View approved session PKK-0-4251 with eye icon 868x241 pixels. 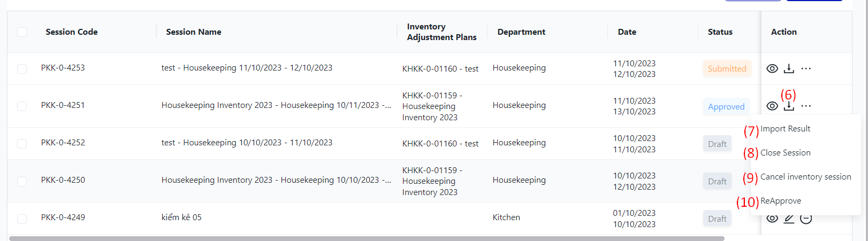tap(772, 106)
